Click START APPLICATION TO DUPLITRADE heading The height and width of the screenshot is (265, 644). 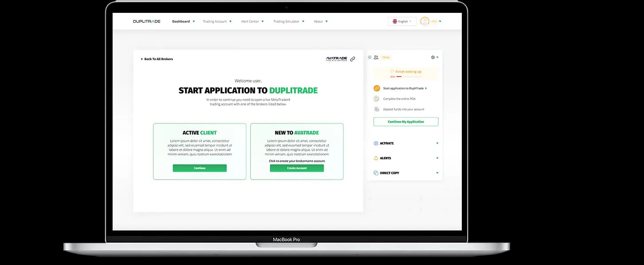coord(248,91)
